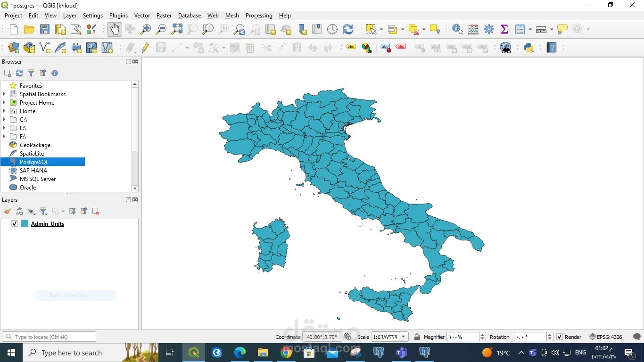Click EPSG:4326 to change the project CRS
This screenshot has height=362, width=644.
[x=608, y=337]
